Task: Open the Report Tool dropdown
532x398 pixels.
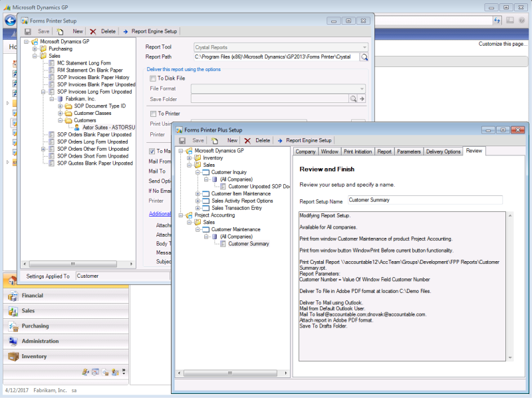Action: (364, 48)
